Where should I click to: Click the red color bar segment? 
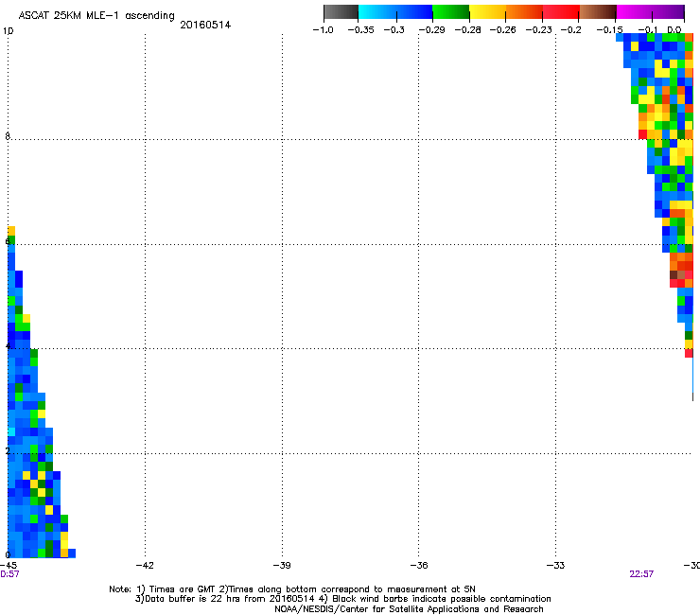point(561,12)
